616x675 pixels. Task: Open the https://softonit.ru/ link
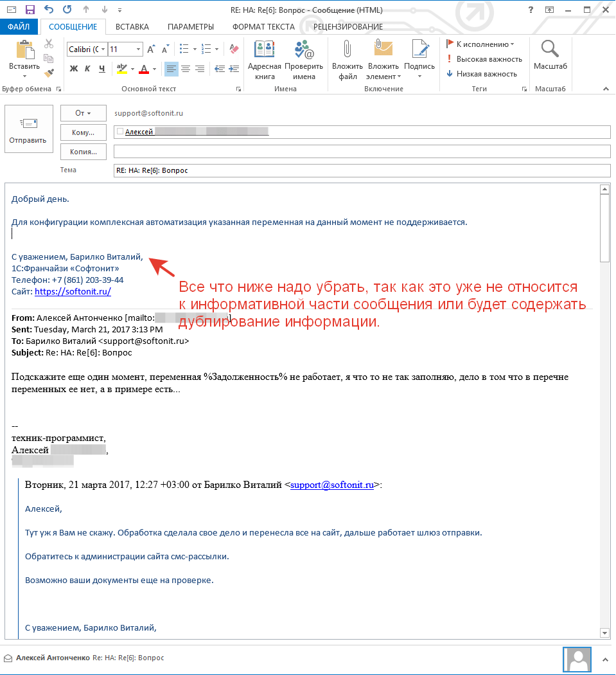point(73,291)
